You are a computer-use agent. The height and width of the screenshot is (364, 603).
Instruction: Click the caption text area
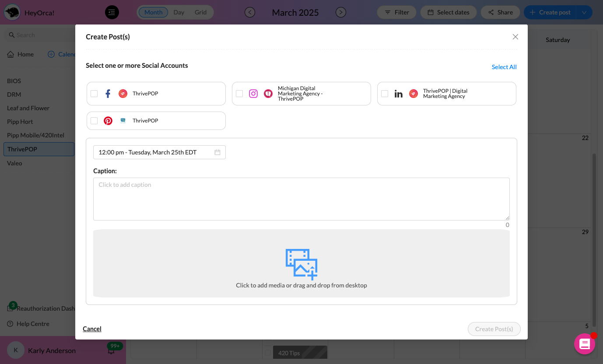pyautogui.click(x=301, y=199)
